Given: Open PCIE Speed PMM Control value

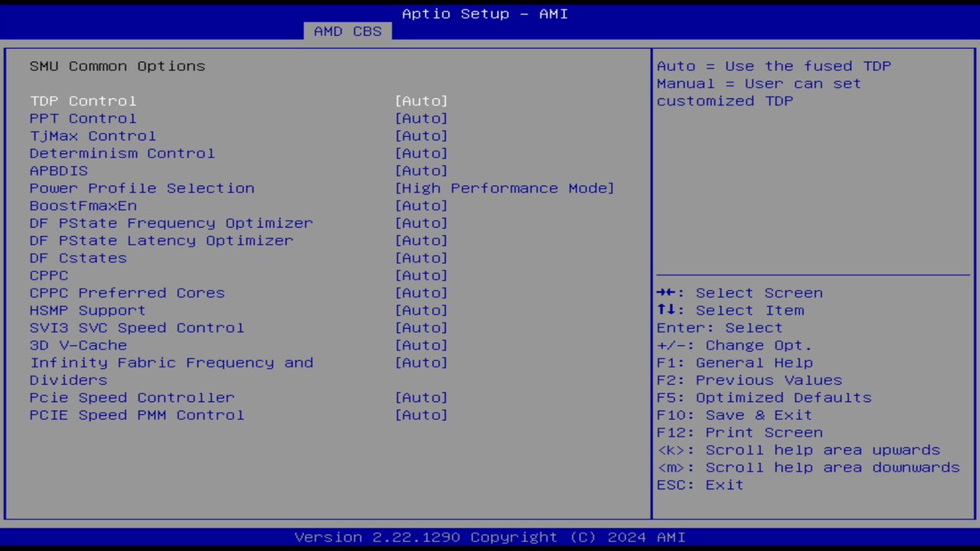Looking at the screenshot, I should click(x=421, y=416).
